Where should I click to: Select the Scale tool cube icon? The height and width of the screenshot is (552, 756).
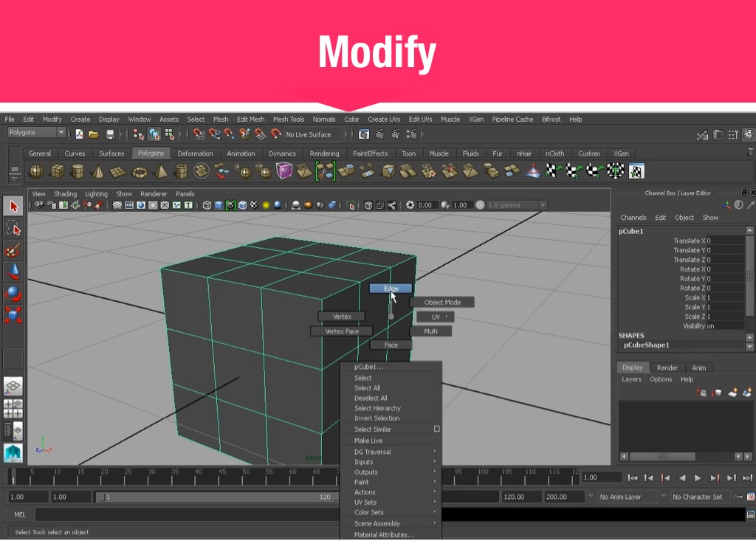(x=13, y=316)
